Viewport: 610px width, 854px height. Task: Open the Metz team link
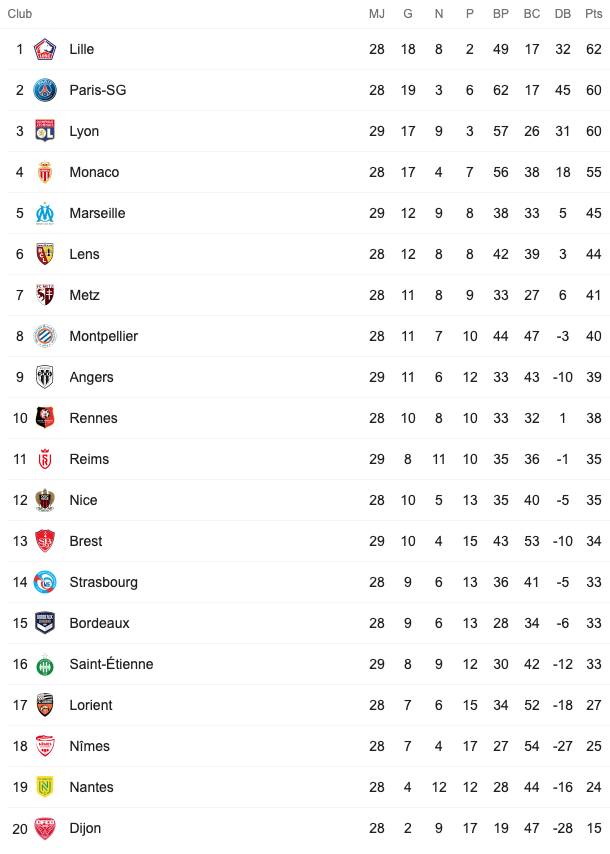coord(84,295)
